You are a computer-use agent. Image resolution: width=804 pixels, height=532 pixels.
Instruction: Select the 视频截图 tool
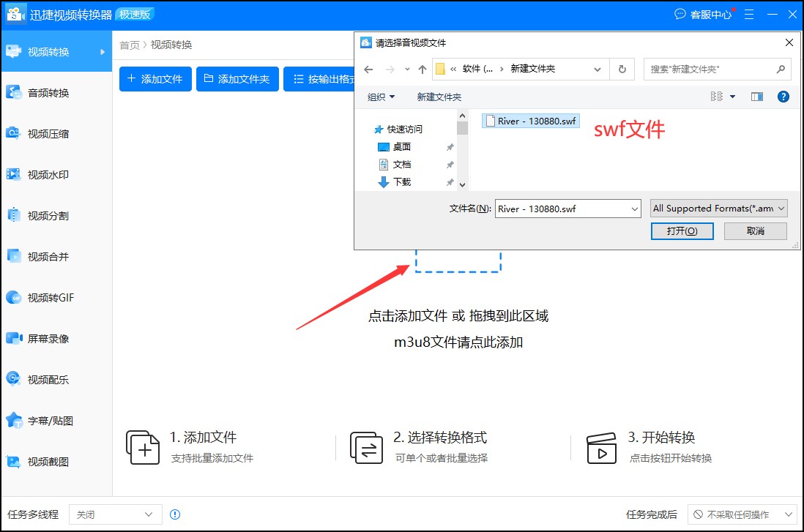tap(44, 462)
